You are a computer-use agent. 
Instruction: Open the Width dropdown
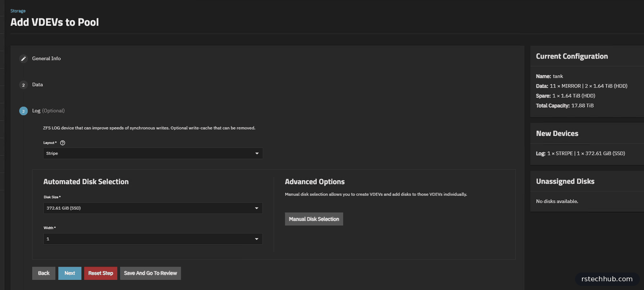(x=153, y=239)
